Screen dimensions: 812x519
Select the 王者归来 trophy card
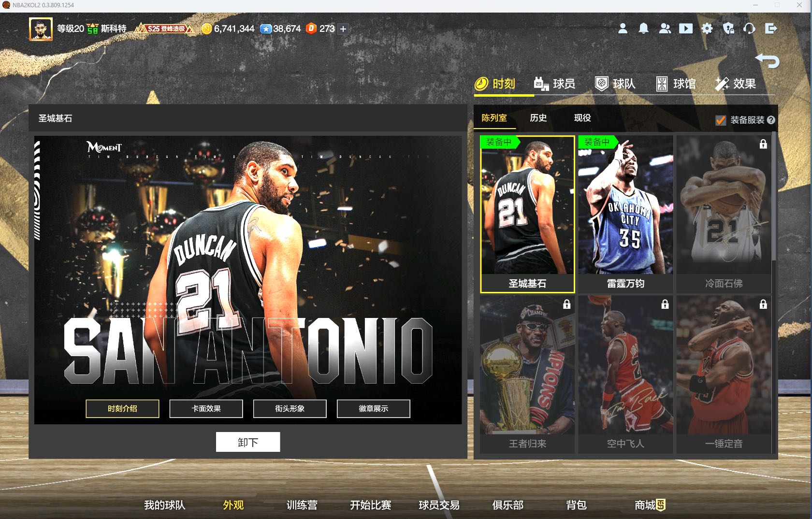coord(527,375)
